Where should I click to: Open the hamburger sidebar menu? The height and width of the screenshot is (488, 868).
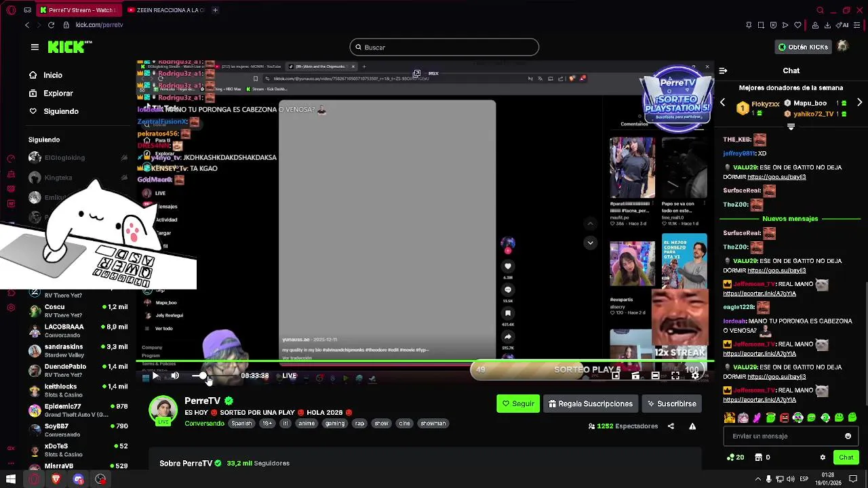35,47
